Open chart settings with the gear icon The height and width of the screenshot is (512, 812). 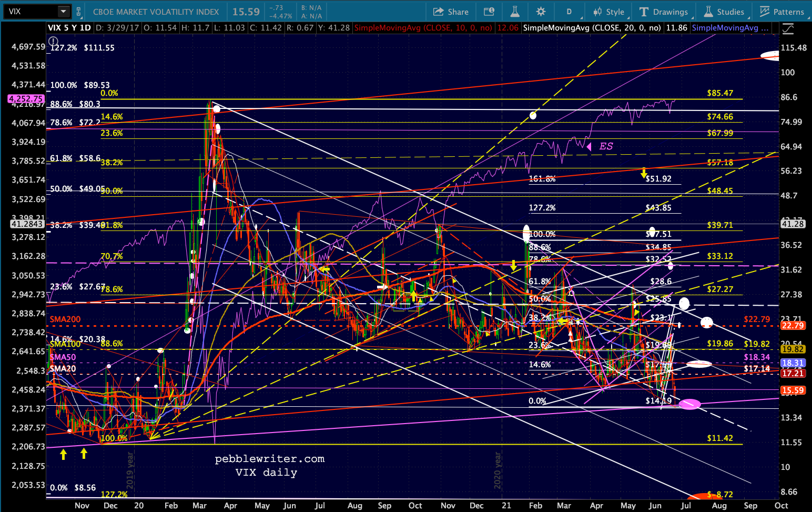(541, 12)
